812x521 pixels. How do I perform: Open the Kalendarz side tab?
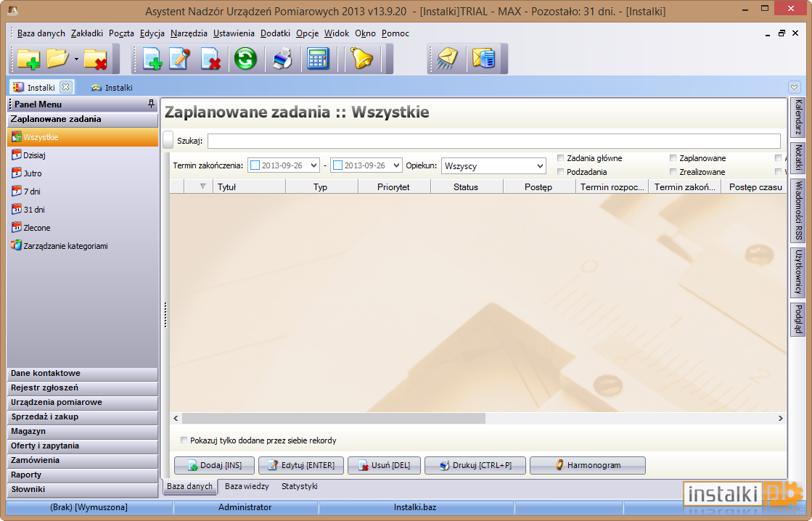(x=798, y=117)
